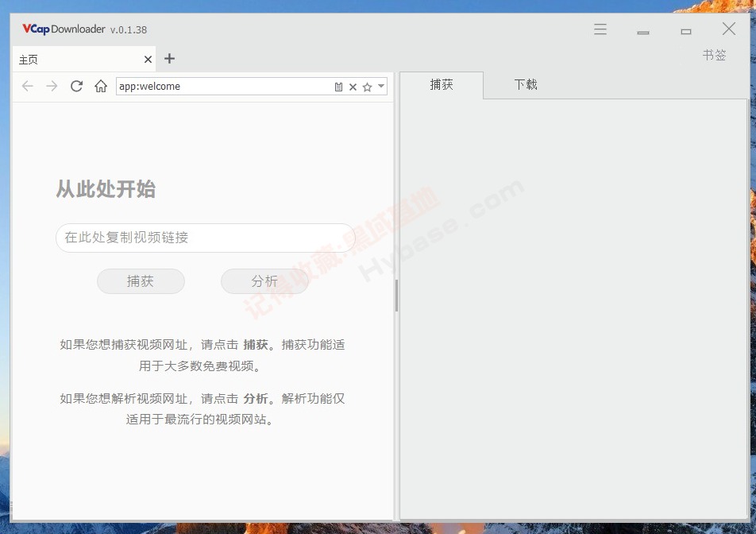
Task: Switch to the 捕获 tab
Action: pos(442,85)
